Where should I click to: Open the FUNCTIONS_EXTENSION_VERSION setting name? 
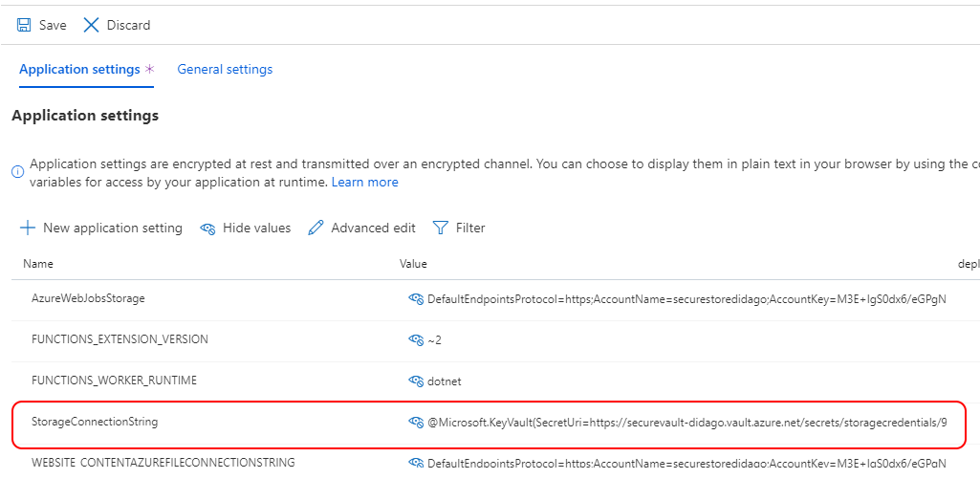(120, 338)
